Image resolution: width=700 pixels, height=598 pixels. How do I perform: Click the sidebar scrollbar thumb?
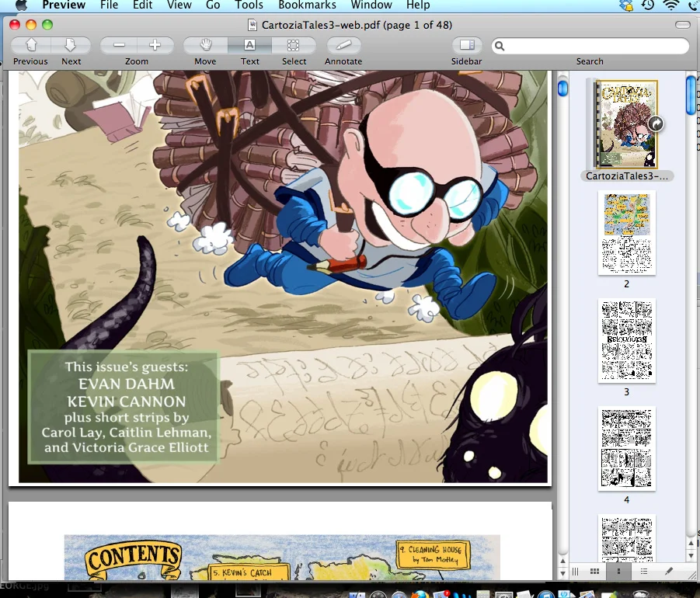(x=691, y=95)
